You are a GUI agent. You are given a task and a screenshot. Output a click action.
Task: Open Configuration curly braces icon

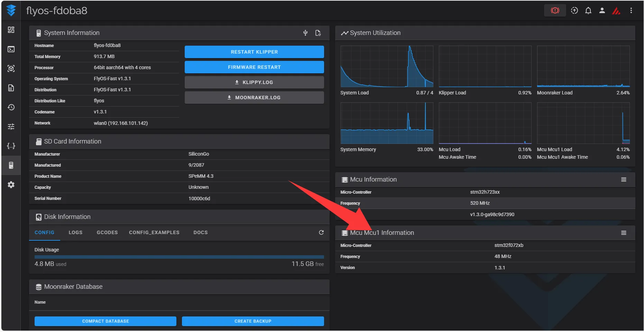(x=11, y=146)
